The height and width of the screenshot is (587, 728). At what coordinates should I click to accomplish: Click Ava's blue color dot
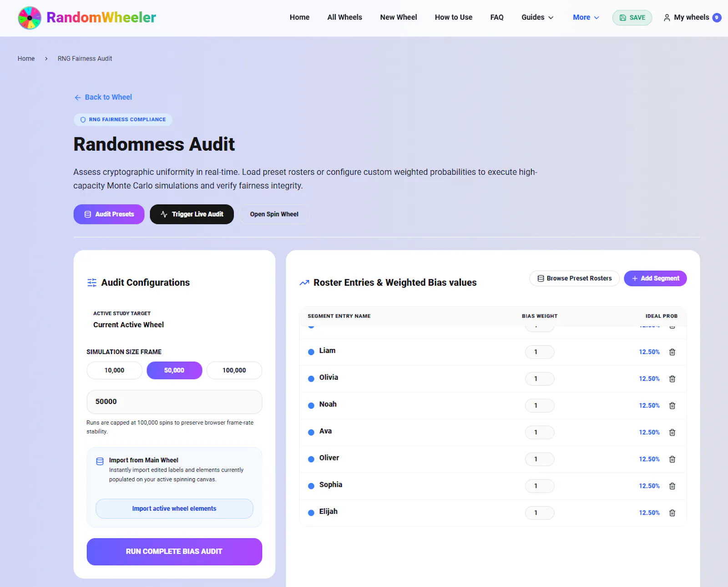click(311, 432)
